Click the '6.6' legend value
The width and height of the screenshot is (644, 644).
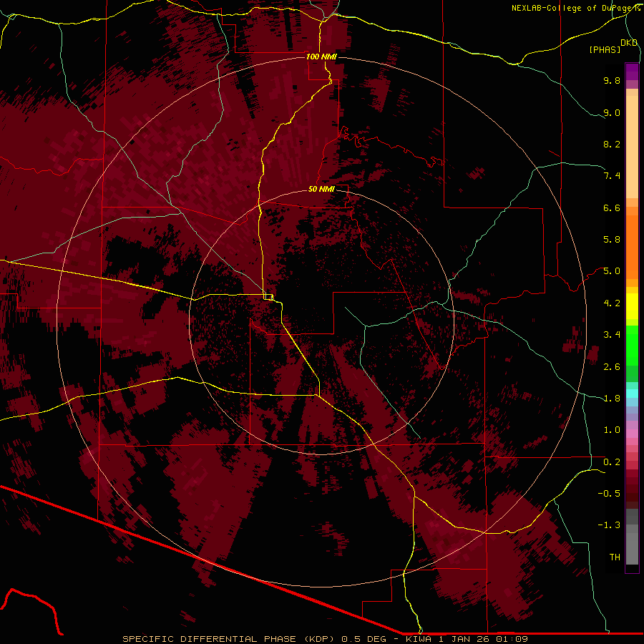pos(612,208)
